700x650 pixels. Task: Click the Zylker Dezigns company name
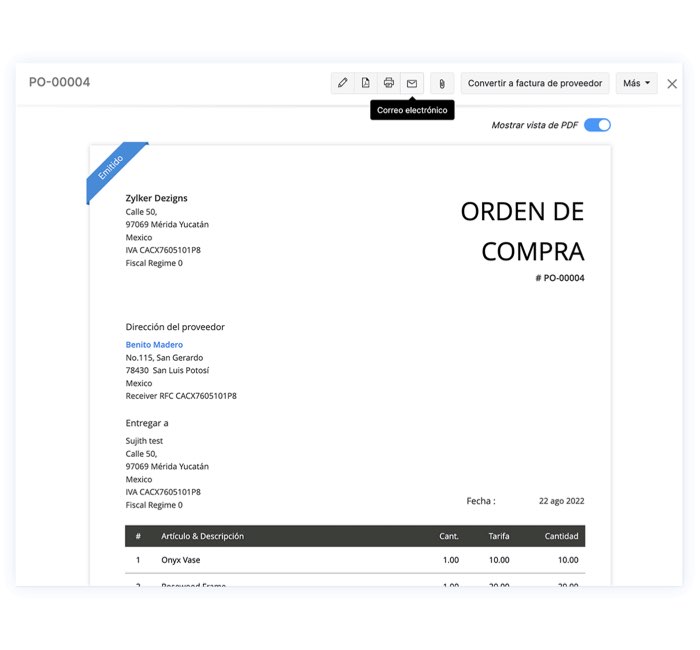pos(156,198)
